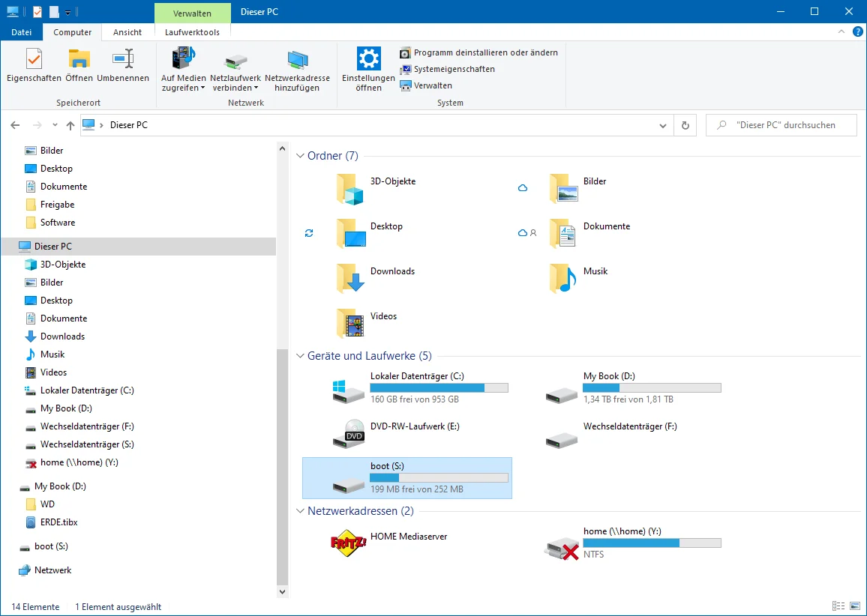Switch to large icons view in status bar
The width and height of the screenshot is (867, 616).
[x=855, y=606]
